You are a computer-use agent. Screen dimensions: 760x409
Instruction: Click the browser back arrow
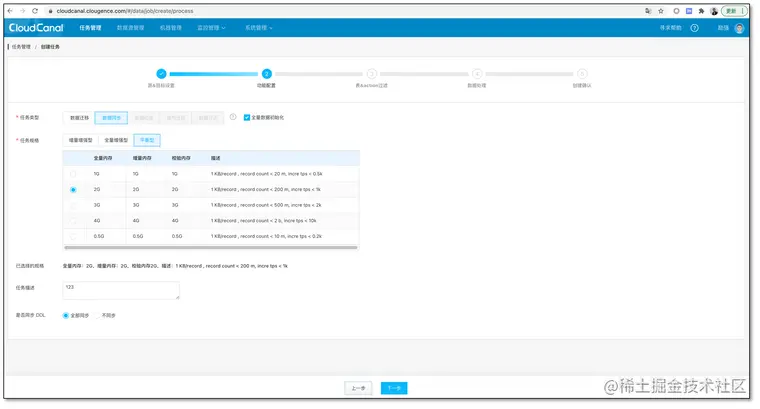(10, 11)
